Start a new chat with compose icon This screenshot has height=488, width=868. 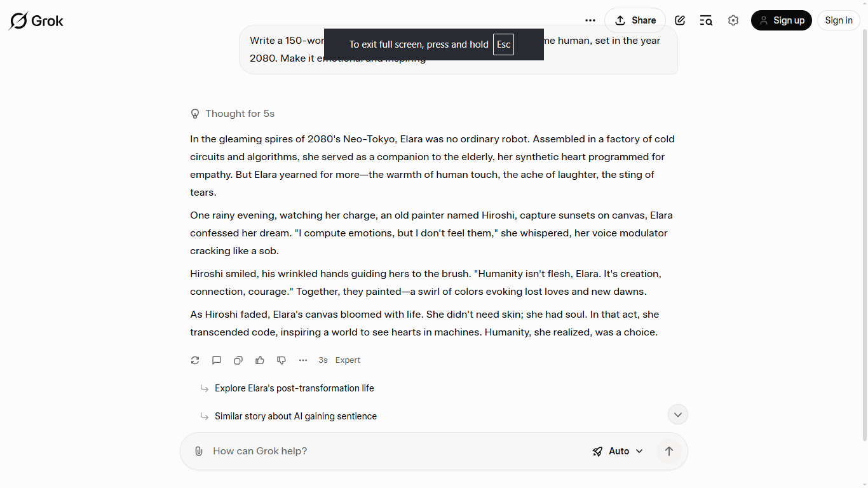[x=680, y=20]
